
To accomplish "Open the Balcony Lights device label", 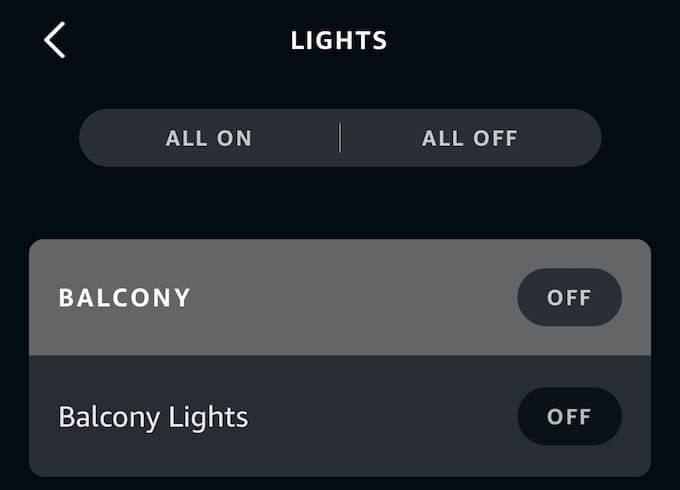I will coord(153,416).
